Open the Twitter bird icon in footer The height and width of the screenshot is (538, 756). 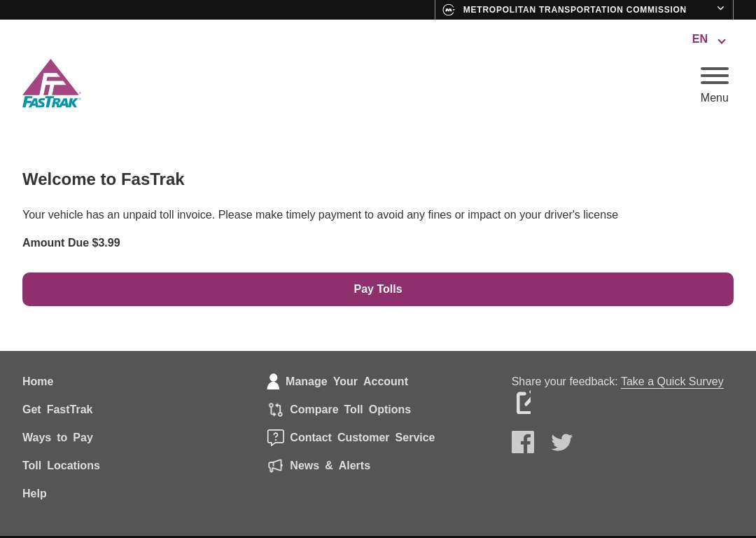(561, 442)
